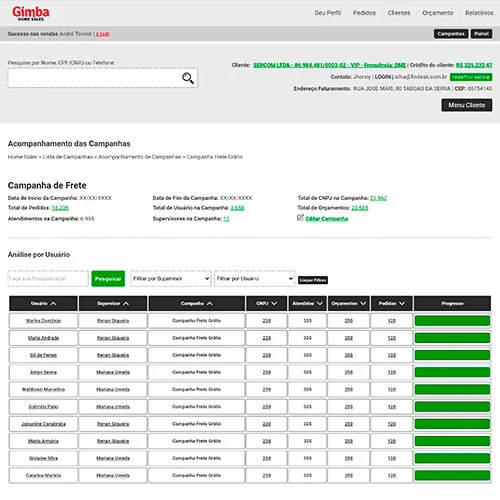Sort by Supervisor column arrow
500x500 pixels.
[126, 303]
